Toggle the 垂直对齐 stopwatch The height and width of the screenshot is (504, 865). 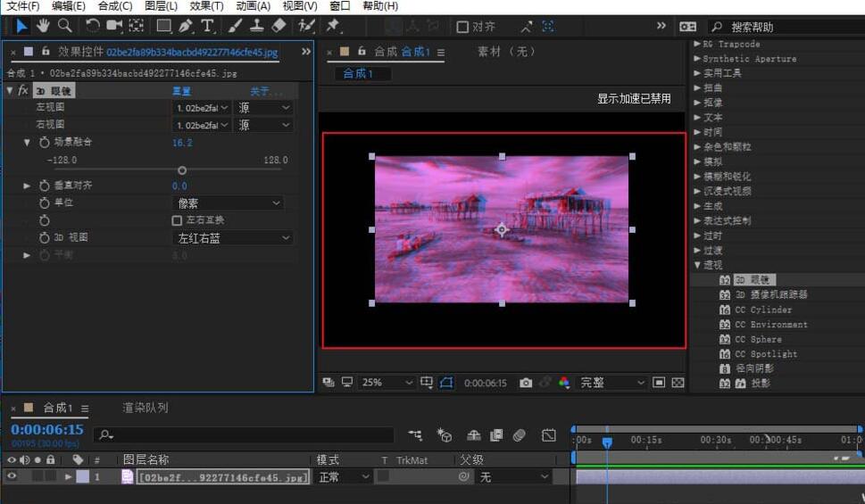coord(44,186)
